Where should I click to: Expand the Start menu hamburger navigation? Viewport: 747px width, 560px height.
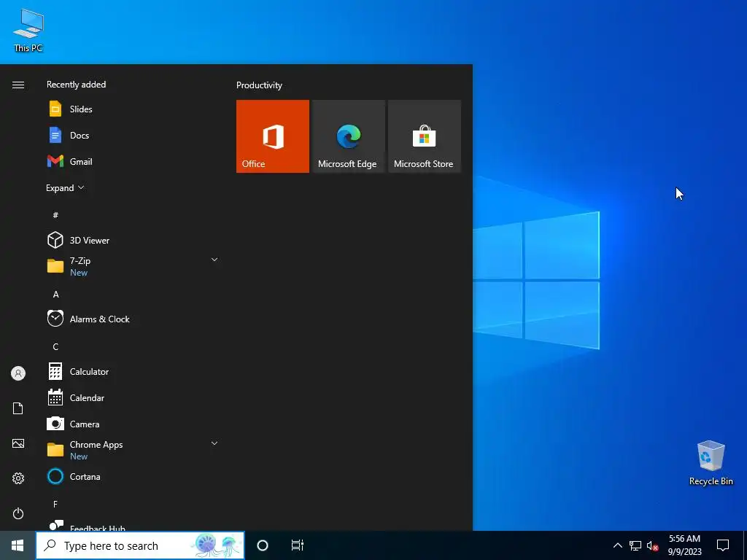click(x=18, y=85)
